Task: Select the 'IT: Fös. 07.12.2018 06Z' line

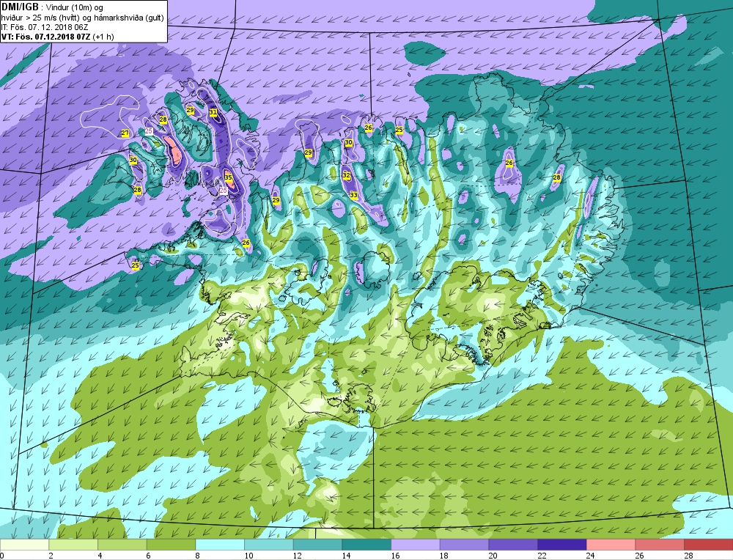Action: tap(45, 27)
